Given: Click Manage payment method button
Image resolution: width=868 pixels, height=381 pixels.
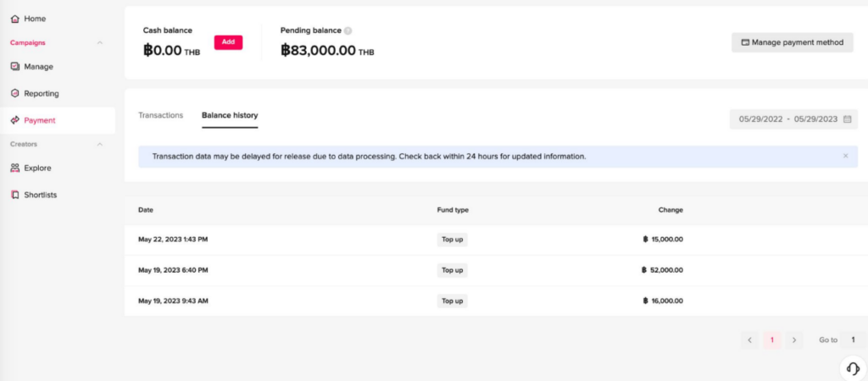Looking at the screenshot, I should click(793, 42).
